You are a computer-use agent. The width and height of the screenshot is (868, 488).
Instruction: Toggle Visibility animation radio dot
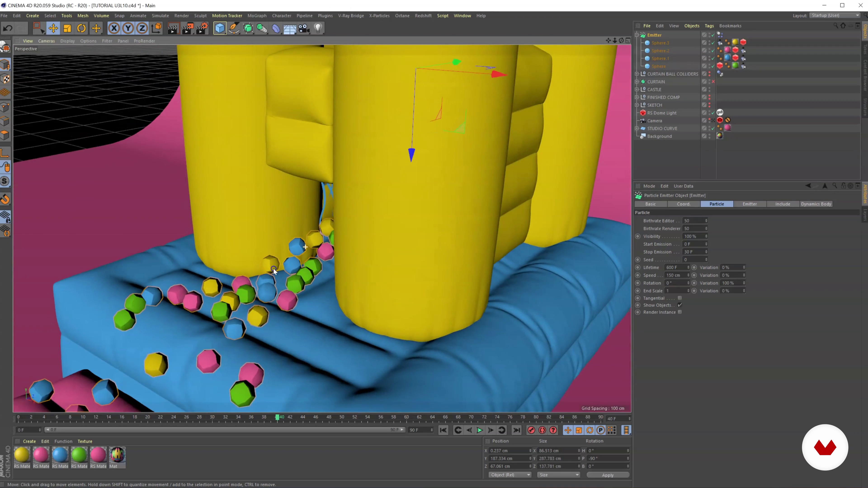637,236
